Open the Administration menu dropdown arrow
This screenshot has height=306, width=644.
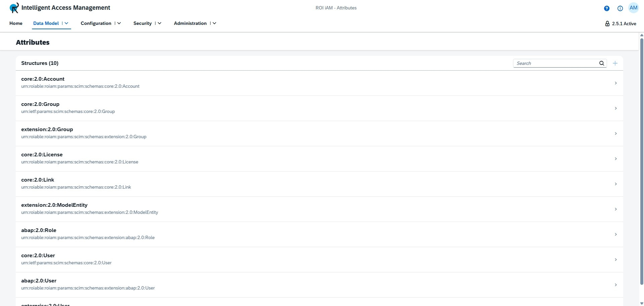[x=214, y=23]
